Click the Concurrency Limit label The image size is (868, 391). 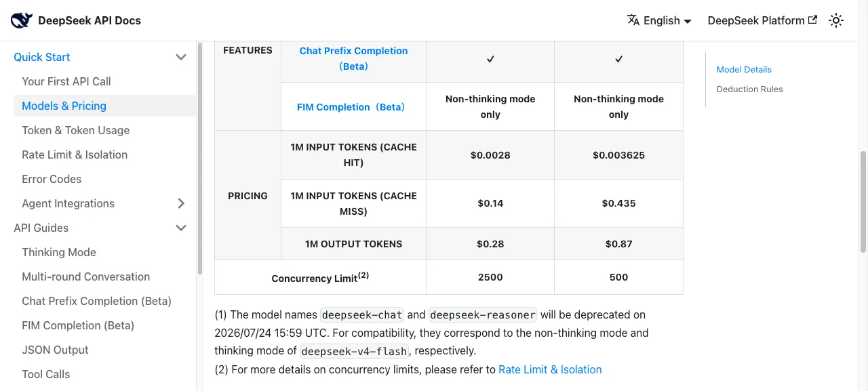coord(320,278)
